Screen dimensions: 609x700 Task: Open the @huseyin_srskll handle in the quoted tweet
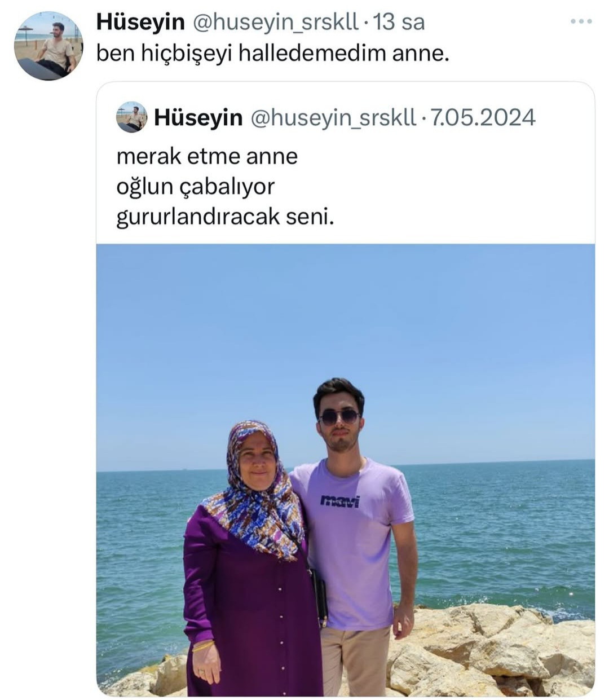[333, 118]
